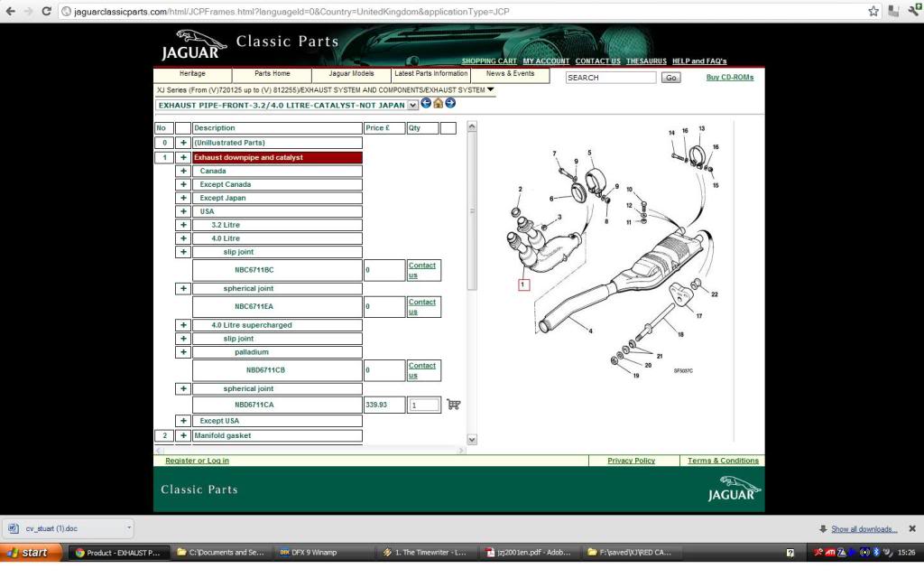This screenshot has height=578, width=924.
Task: Toggle the Except USA expander
Action: pyautogui.click(x=183, y=421)
